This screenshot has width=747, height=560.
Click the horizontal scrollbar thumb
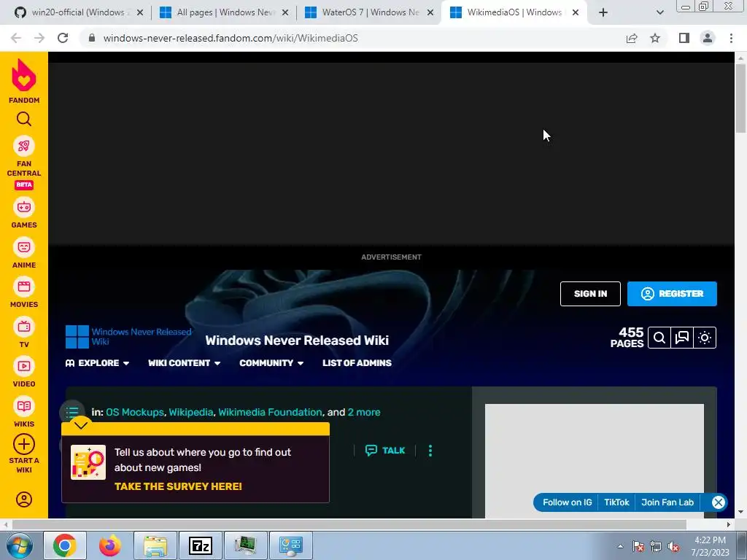349,524
